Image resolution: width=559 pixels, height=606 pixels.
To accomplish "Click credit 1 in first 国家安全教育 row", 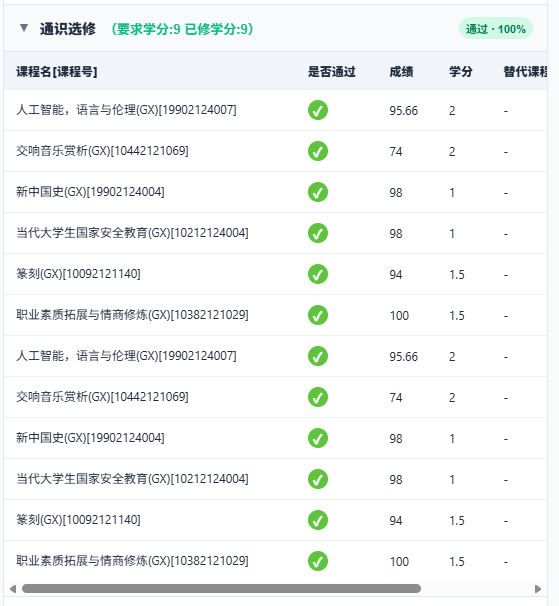I will 452,234.
